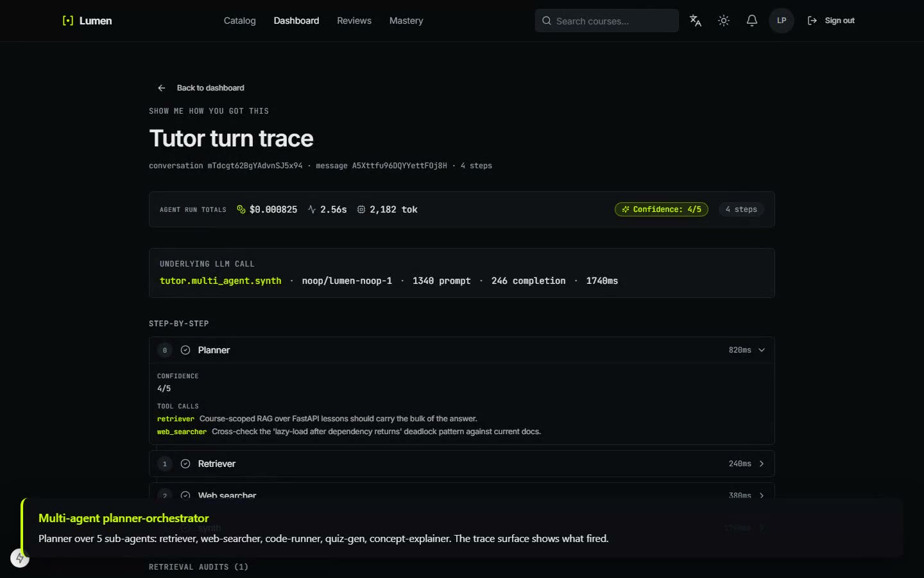Click the step 0 number badge

click(x=165, y=350)
